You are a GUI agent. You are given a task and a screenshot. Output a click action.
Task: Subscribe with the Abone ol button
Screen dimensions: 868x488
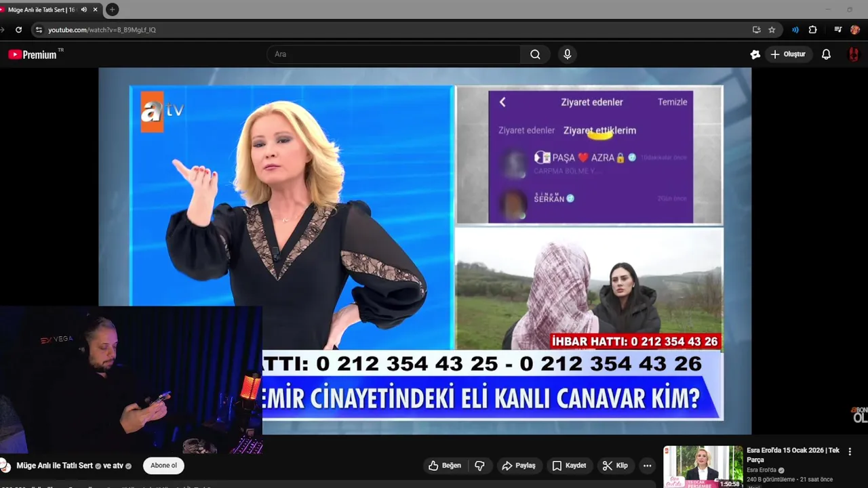click(163, 466)
